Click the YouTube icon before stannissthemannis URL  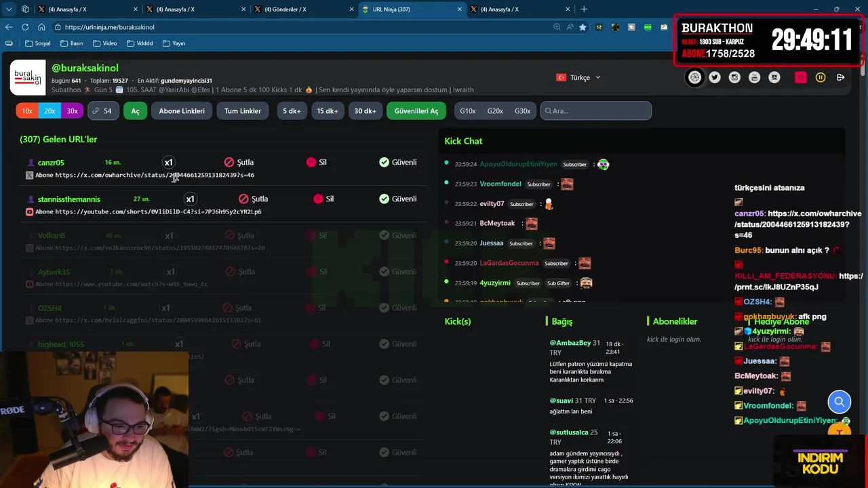click(x=29, y=211)
